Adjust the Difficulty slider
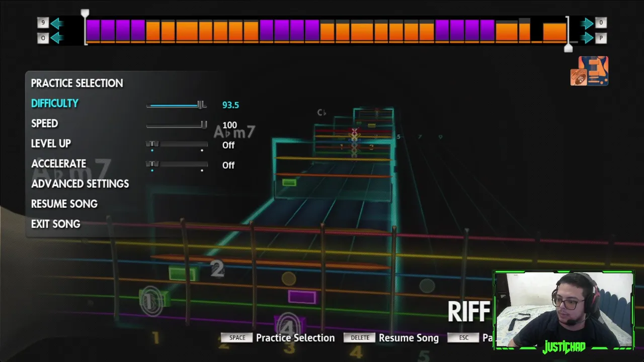 coord(177,105)
